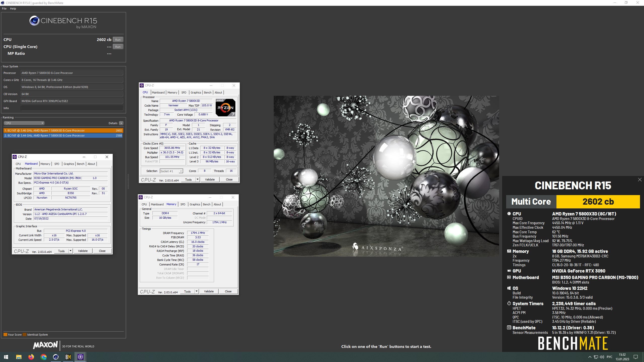This screenshot has width=644, height=362.
Task: Expand the Ranking CPU dropdown
Action: (24, 123)
